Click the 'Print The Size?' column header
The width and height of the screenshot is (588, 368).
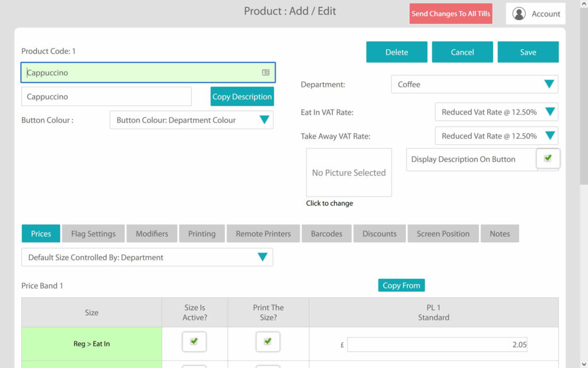click(269, 312)
